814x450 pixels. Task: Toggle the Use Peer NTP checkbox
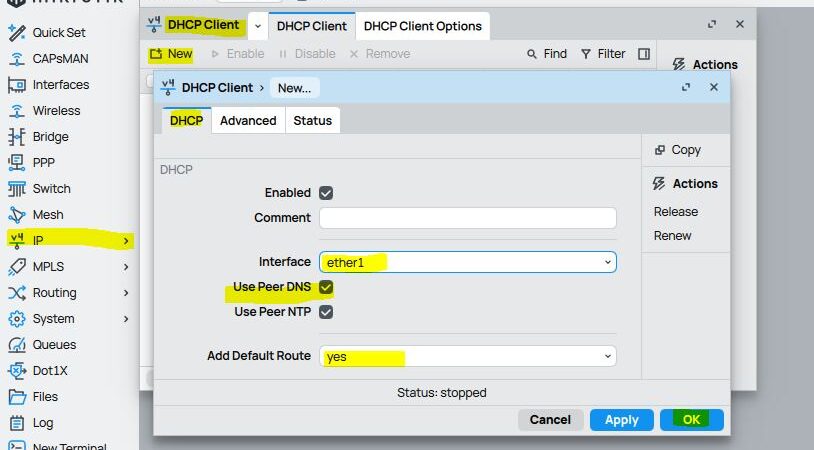click(x=325, y=312)
